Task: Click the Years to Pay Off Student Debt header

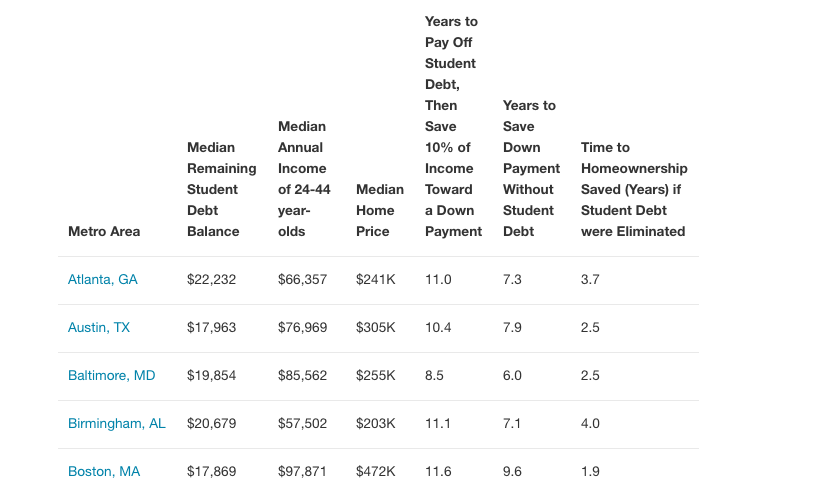Action: [452, 126]
